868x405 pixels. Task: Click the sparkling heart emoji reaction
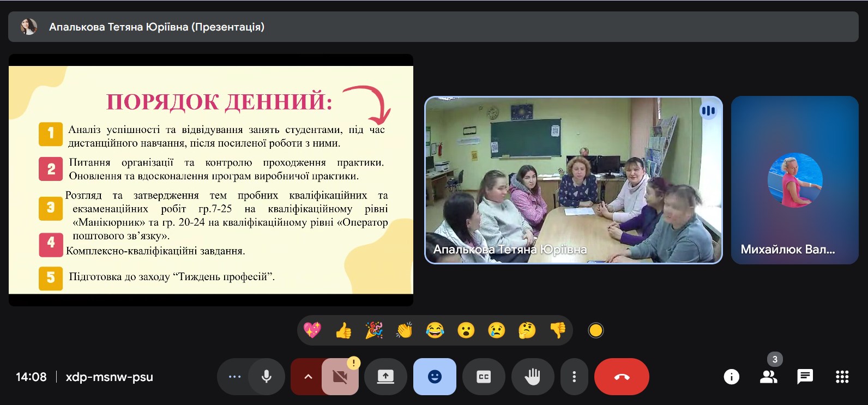tap(312, 330)
